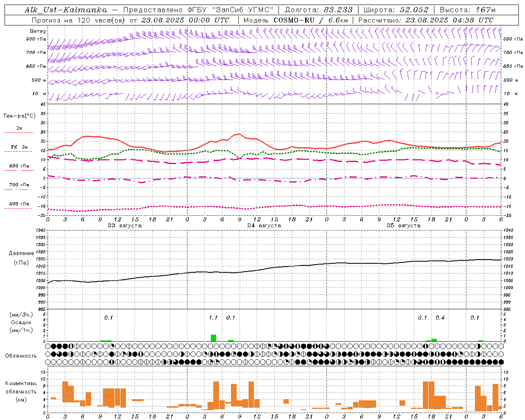Click the 0.4 precipitation amount value

(x=440, y=318)
